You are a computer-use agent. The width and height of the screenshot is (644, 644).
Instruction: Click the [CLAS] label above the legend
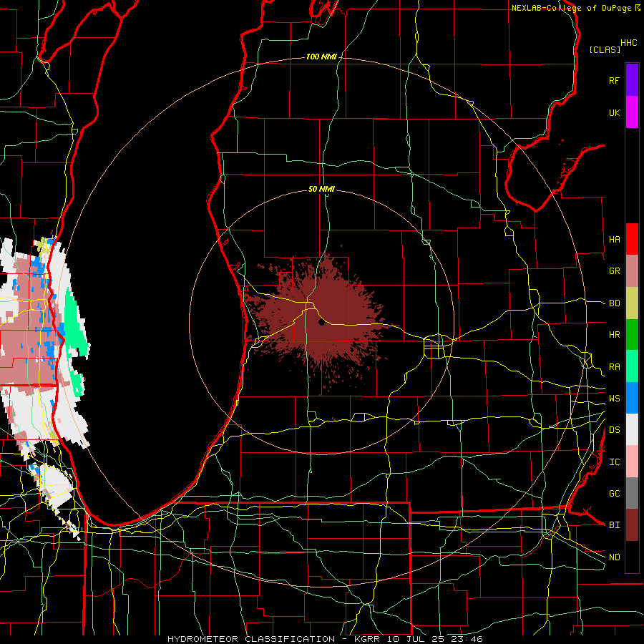pyautogui.click(x=605, y=49)
